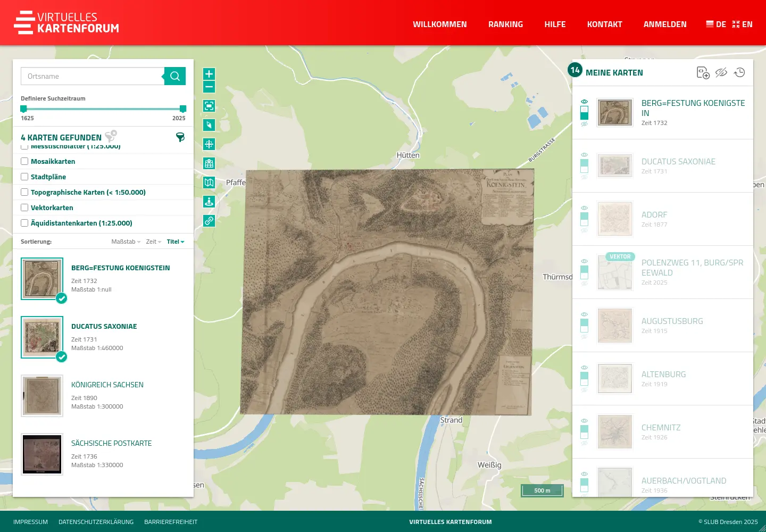Viewport: 766px width, 532px height.
Task: Open the Ranking page
Action: pos(506,24)
